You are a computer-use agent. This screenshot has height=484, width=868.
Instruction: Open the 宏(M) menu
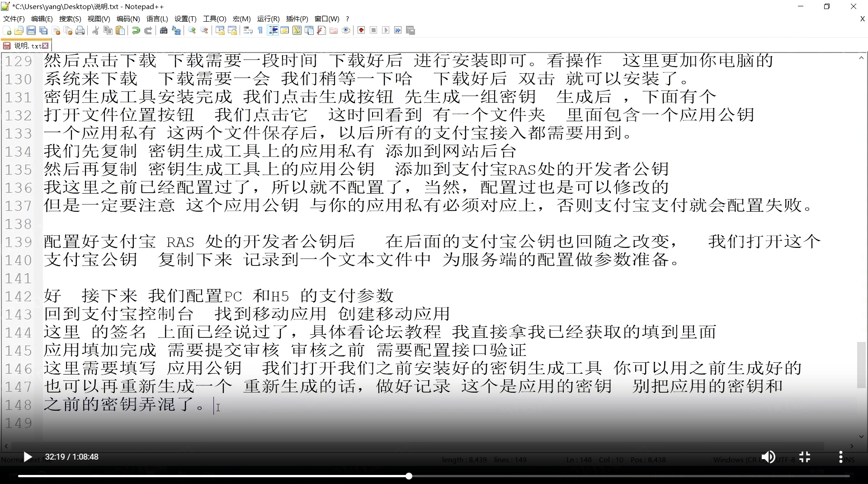(241, 19)
